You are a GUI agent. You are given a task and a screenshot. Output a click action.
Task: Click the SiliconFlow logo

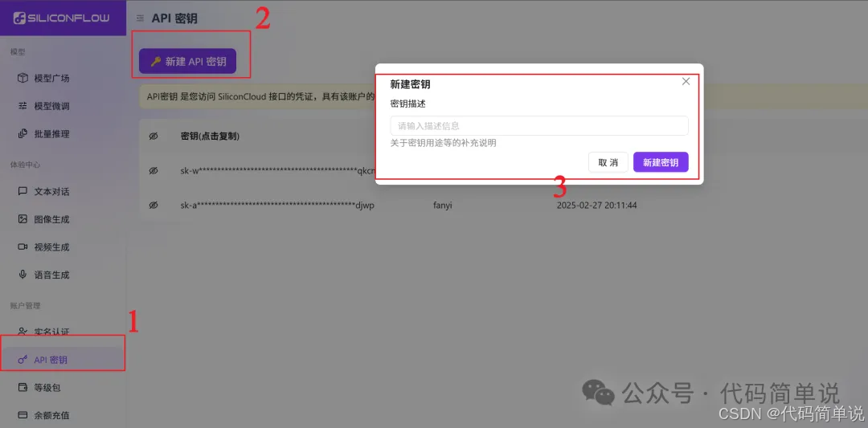62,18
